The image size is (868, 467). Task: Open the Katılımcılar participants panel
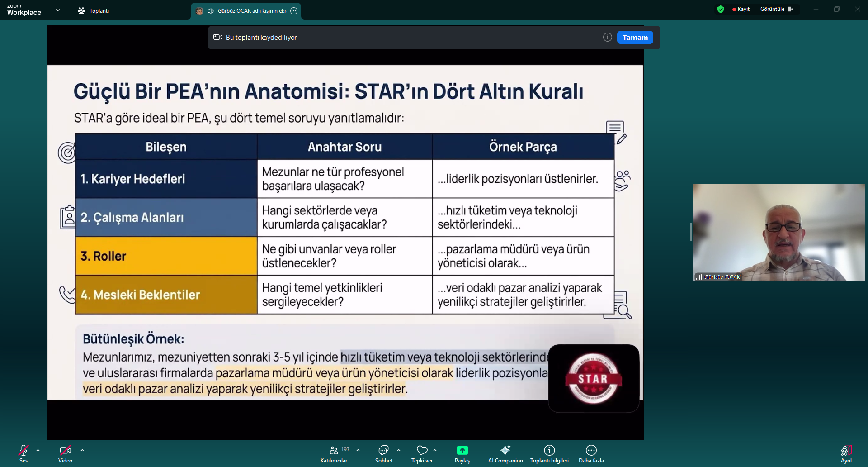[x=334, y=454]
